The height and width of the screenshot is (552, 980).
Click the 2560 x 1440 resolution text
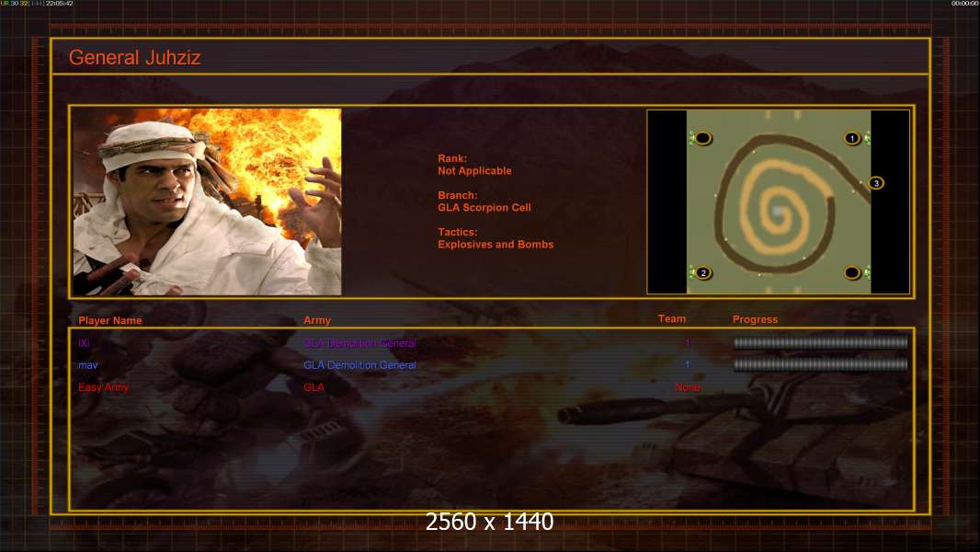point(489,522)
